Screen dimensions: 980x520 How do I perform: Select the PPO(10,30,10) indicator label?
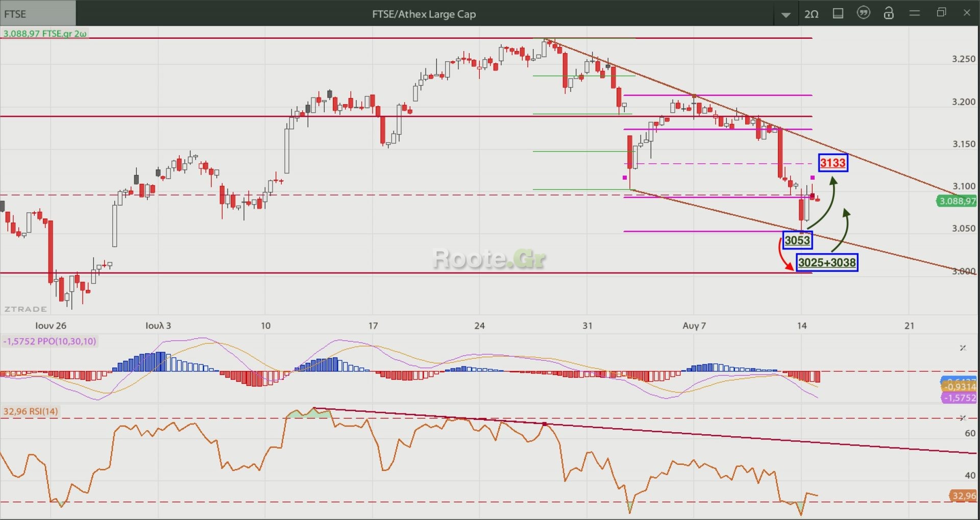click(x=50, y=341)
